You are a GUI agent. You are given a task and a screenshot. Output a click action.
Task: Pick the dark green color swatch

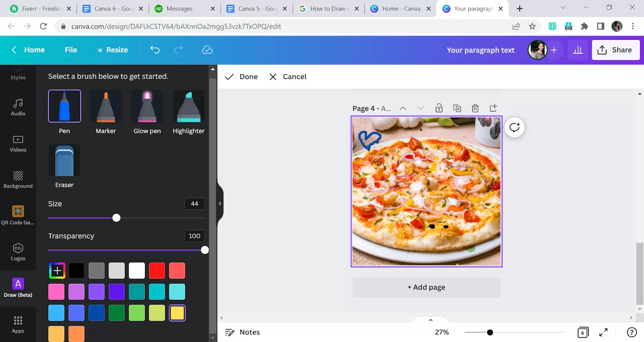[x=117, y=313]
